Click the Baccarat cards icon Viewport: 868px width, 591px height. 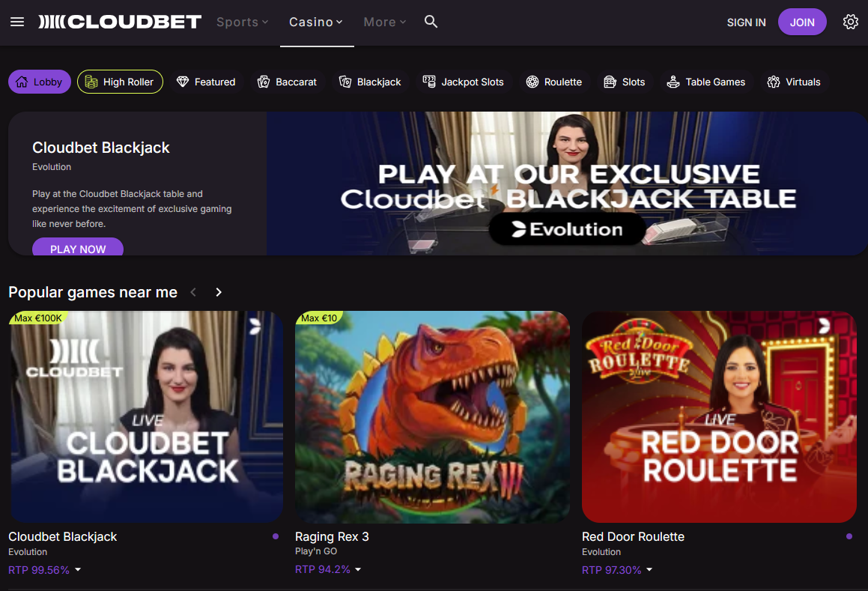tap(264, 82)
